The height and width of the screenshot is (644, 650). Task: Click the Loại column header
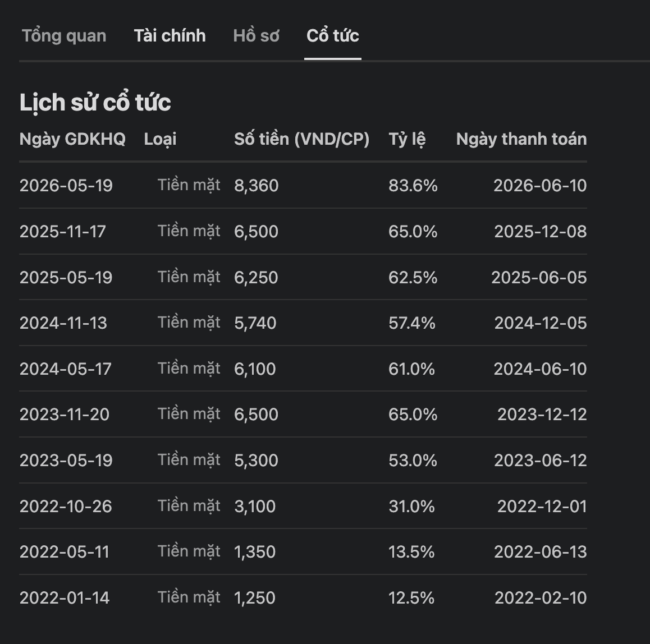tap(160, 139)
